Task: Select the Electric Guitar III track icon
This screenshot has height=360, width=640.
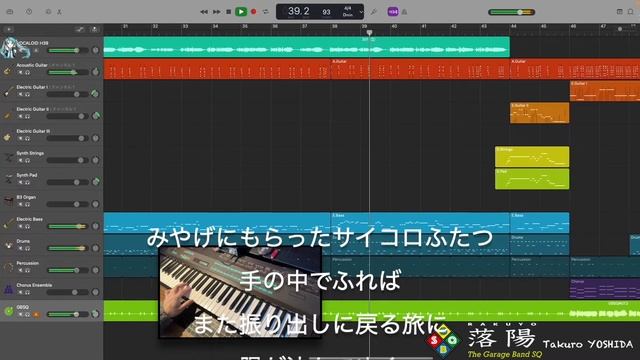Action: 8,138
